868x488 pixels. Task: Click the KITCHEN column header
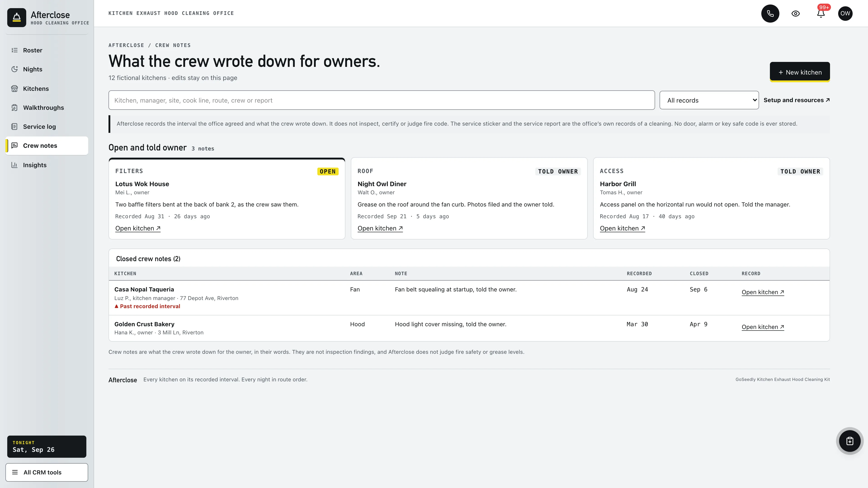click(x=125, y=273)
